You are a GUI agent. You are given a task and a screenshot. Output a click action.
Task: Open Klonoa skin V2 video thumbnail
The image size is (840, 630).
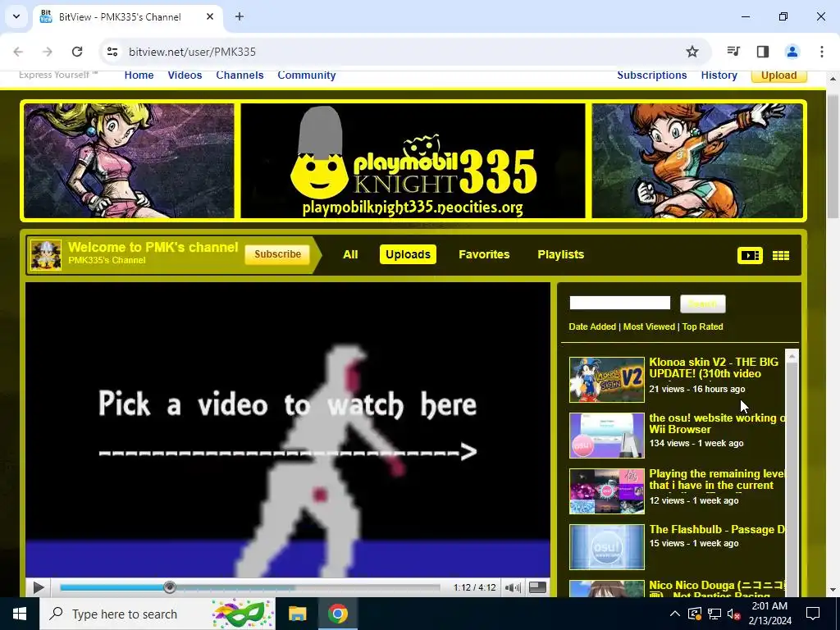[607, 380]
